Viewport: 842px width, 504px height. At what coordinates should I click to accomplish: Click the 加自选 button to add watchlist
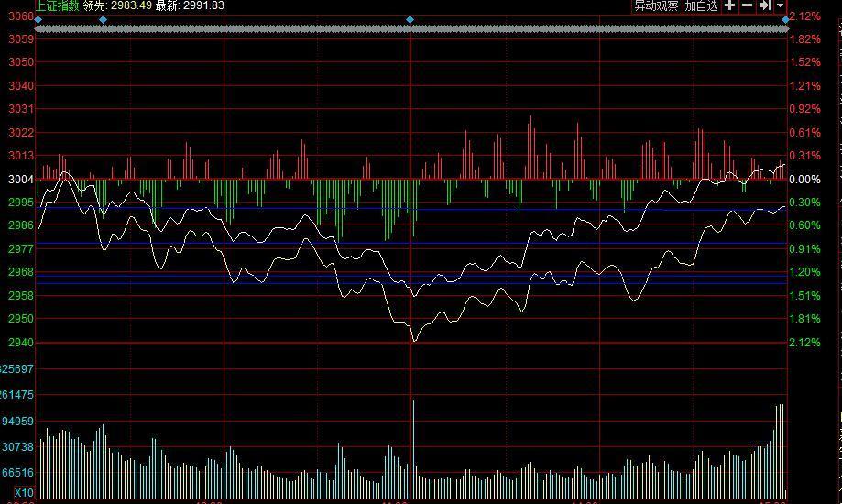click(701, 5)
